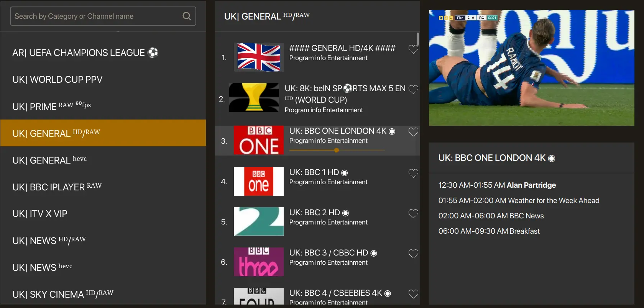Focus the category or channel search field
This screenshot has width=644, height=308.
point(103,16)
